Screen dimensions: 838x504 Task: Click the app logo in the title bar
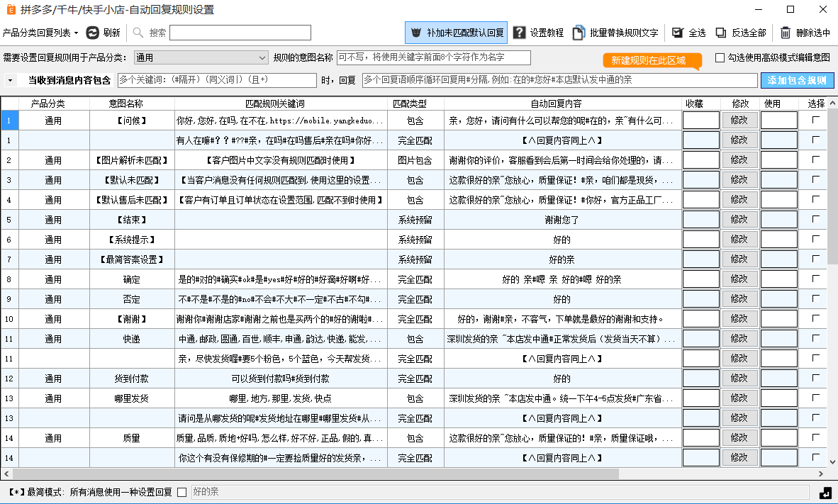click(x=11, y=9)
